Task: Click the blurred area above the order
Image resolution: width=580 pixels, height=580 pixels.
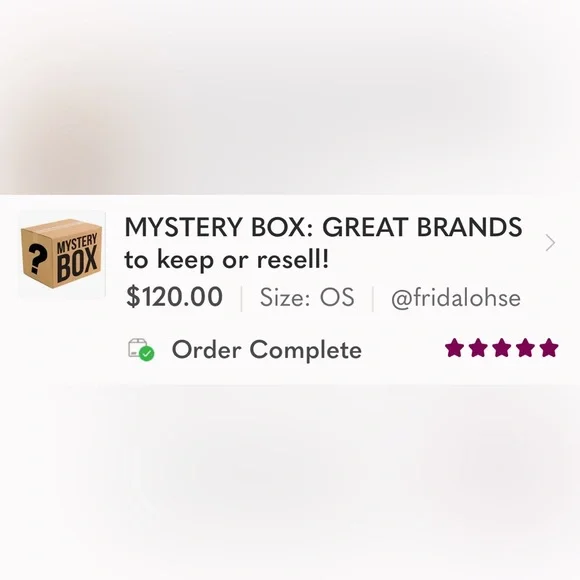Action: [x=290, y=97]
